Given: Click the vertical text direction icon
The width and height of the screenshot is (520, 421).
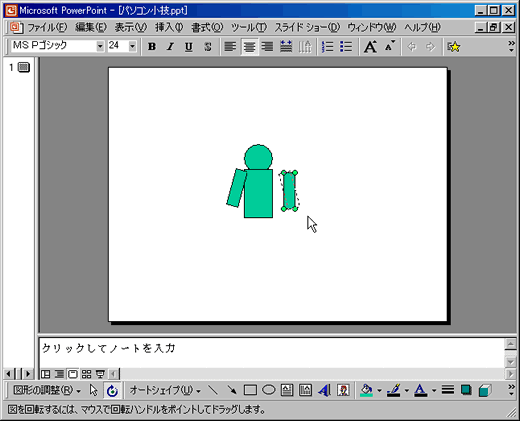Looking at the screenshot, I should click(304, 47).
